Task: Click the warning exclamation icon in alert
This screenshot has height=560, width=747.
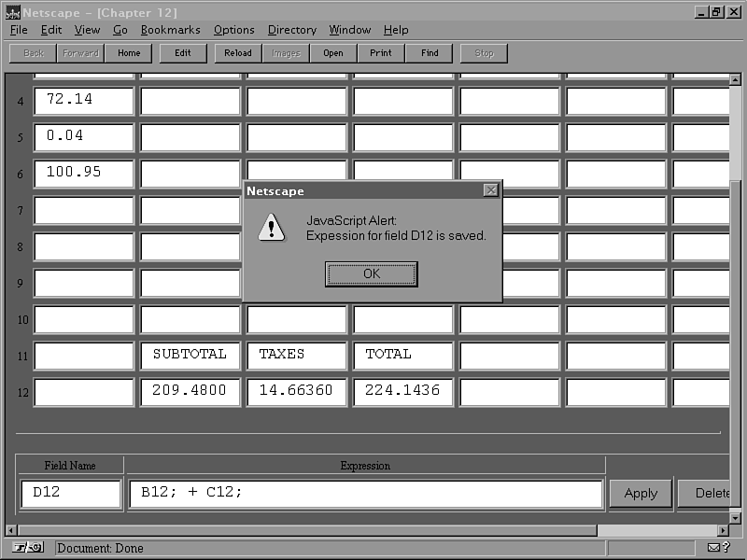Action: click(x=272, y=227)
